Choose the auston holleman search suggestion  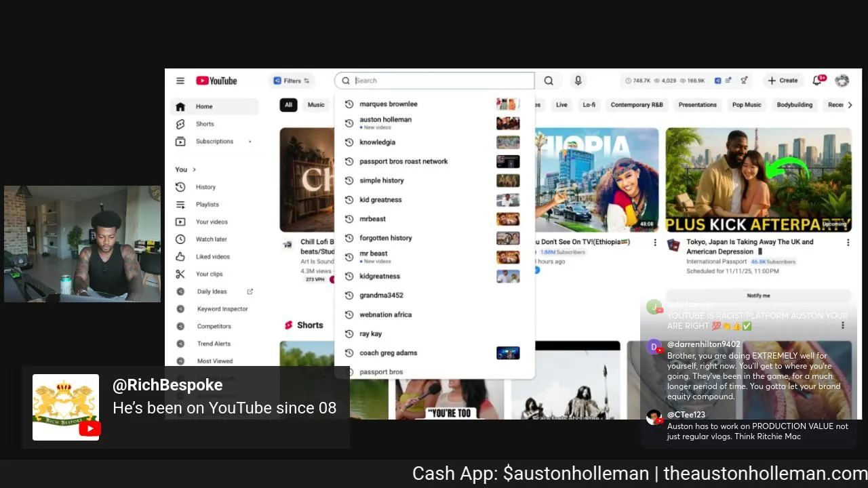434,123
